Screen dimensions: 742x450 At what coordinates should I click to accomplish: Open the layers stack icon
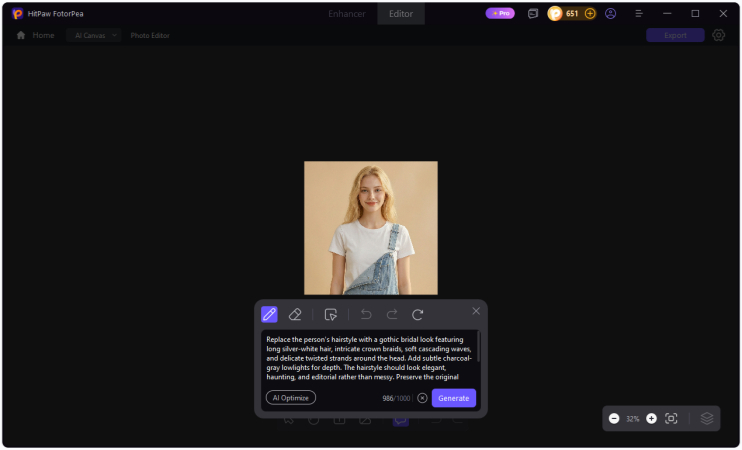707,418
